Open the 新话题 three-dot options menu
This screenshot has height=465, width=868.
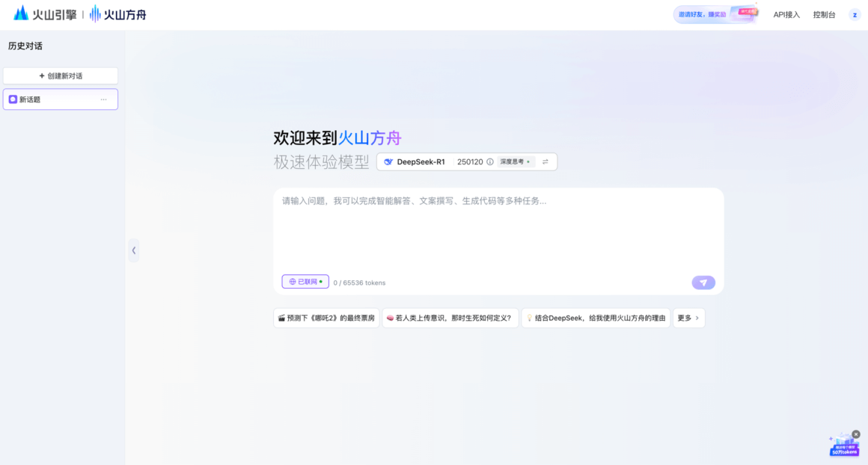103,99
